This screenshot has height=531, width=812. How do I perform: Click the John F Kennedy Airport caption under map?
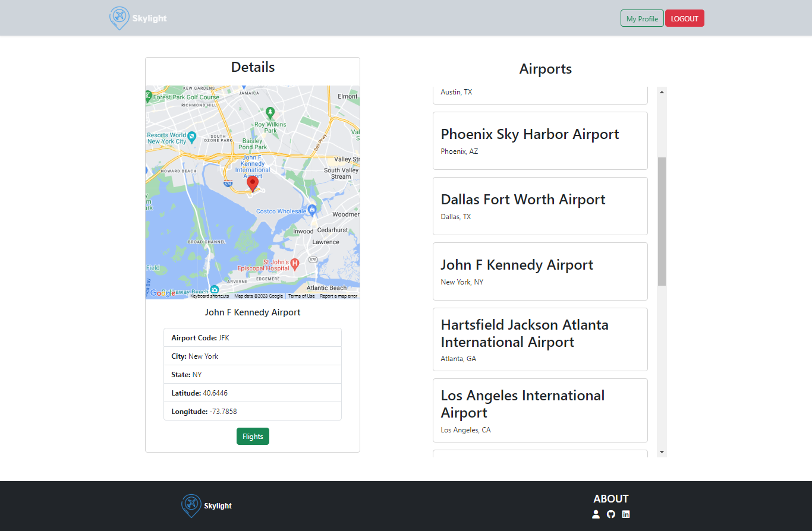point(253,312)
